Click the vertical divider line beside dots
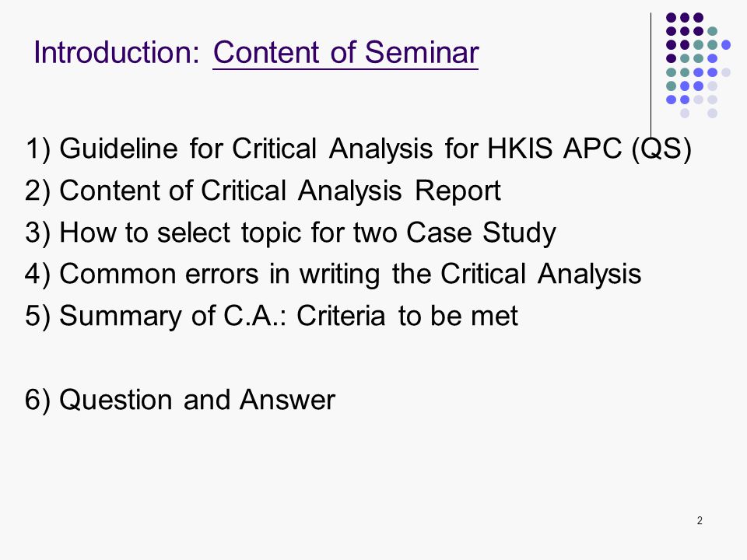This screenshot has height=560, width=747. [651, 76]
